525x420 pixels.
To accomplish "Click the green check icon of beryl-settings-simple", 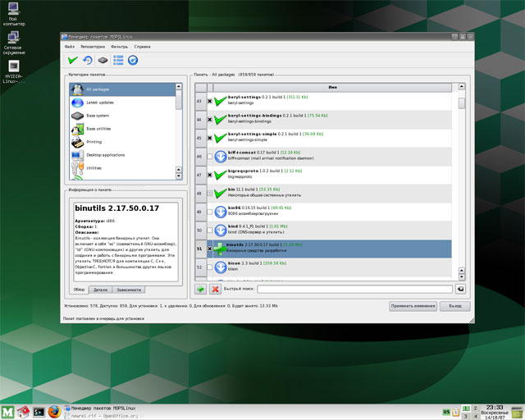I will tap(221, 138).
